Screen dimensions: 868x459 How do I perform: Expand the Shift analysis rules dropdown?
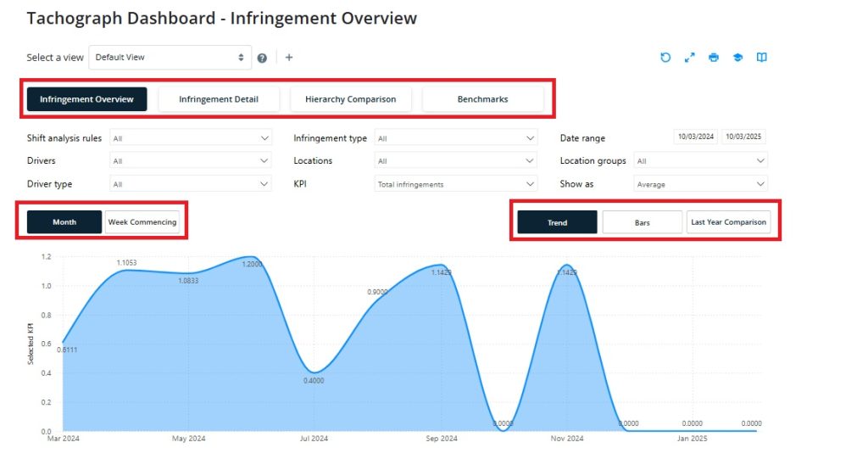pyautogui.click(x=191, y=138)
